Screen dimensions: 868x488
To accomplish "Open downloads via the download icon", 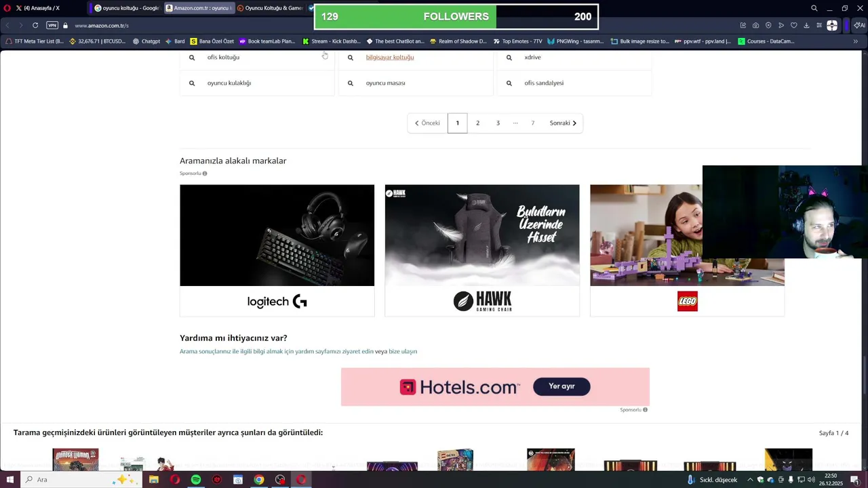I will click(806, 26).
